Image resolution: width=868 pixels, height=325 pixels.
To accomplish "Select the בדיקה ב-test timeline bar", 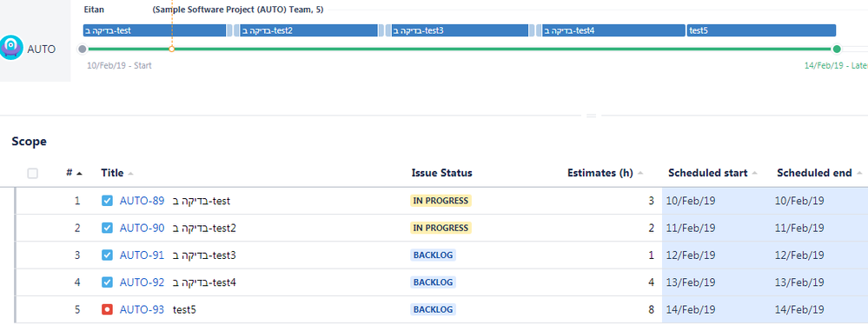I will point(155,30).
